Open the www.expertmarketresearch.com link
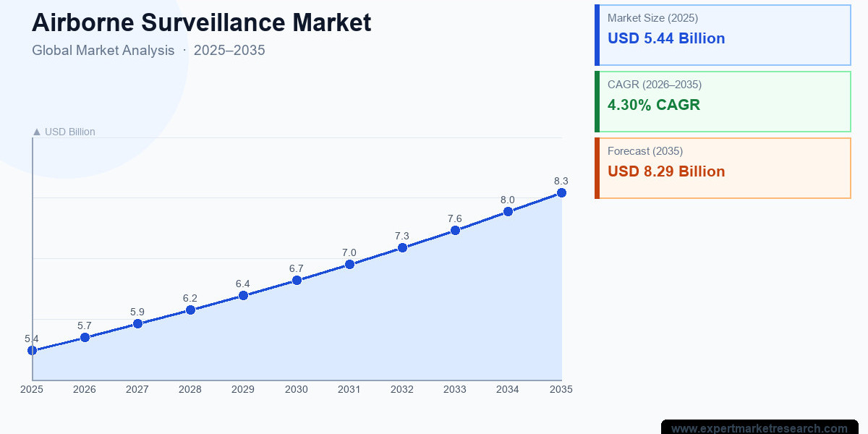This screenshot has height=434, width=868. 759,428
